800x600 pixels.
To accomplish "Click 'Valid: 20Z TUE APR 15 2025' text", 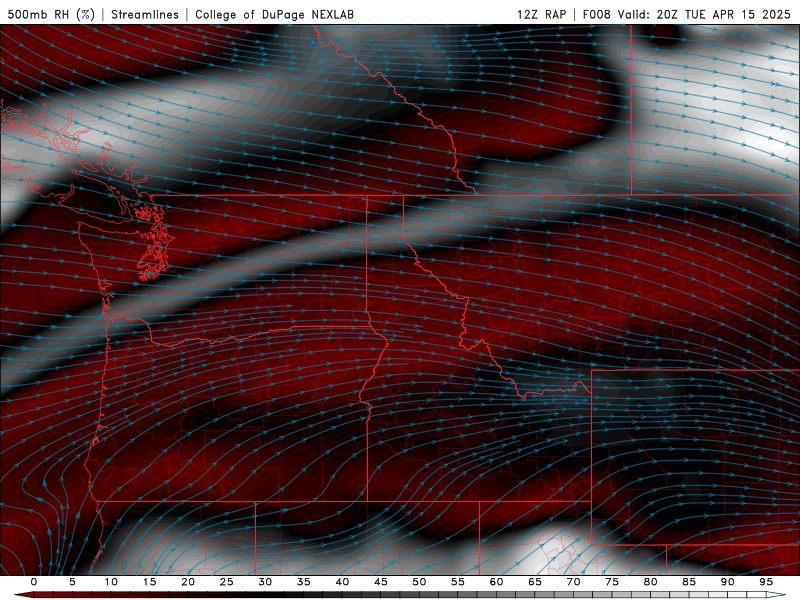I will click(704, 14).
